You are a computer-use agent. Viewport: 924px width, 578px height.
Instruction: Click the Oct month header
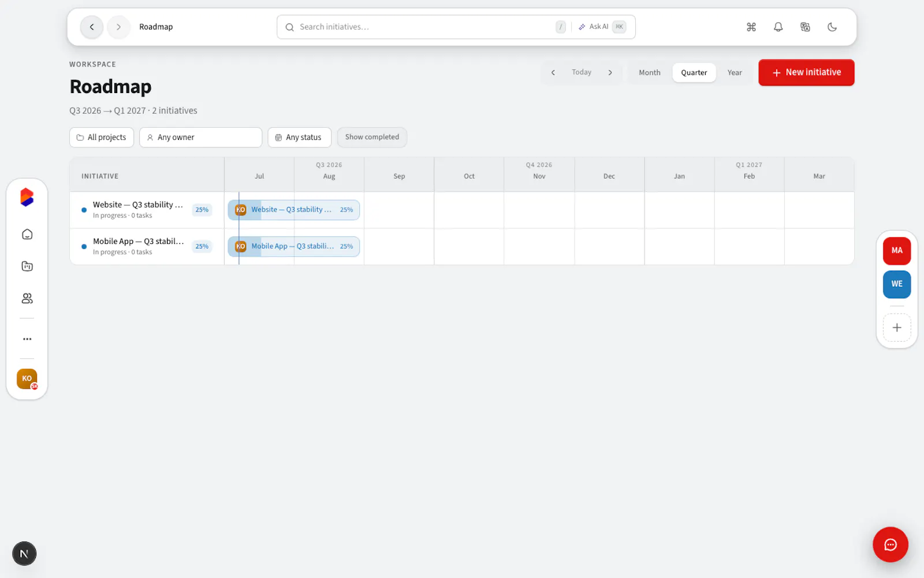[x=469, y=177]
